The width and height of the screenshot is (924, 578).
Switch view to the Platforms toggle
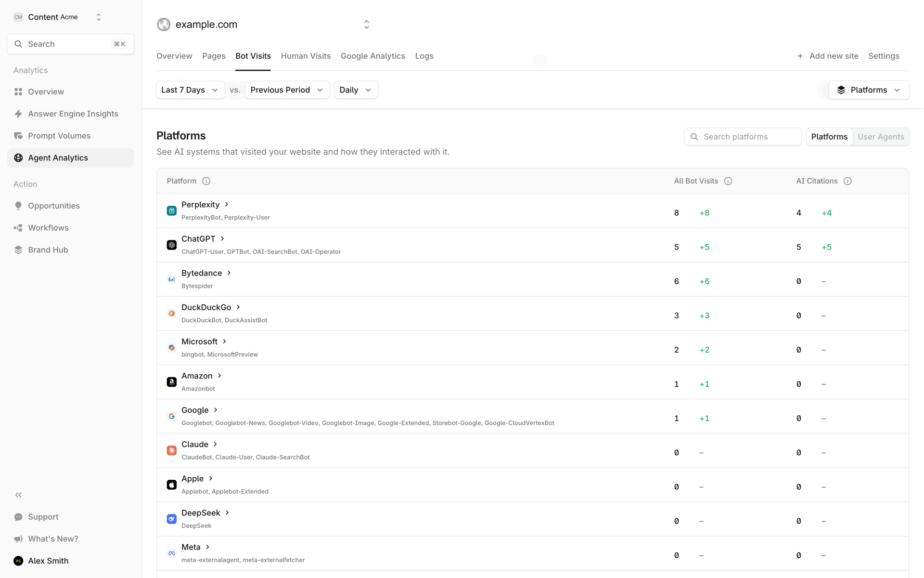(x=829, y=137)
